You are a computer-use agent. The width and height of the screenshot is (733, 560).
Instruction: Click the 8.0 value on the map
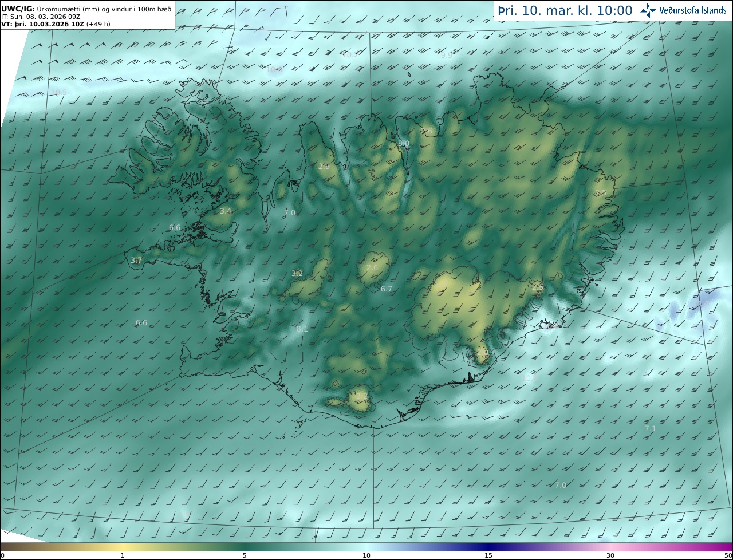coord(404,143)
